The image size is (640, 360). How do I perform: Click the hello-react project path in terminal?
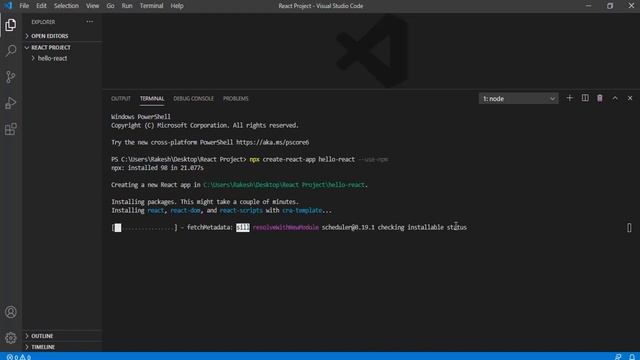tap(284, 185)
